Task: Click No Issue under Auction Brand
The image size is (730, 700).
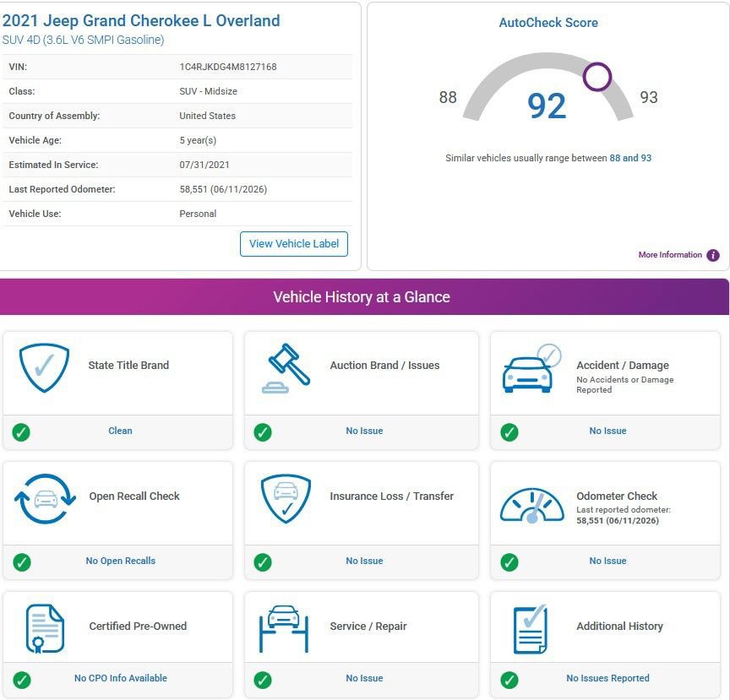Action: [x=364, y=431]
